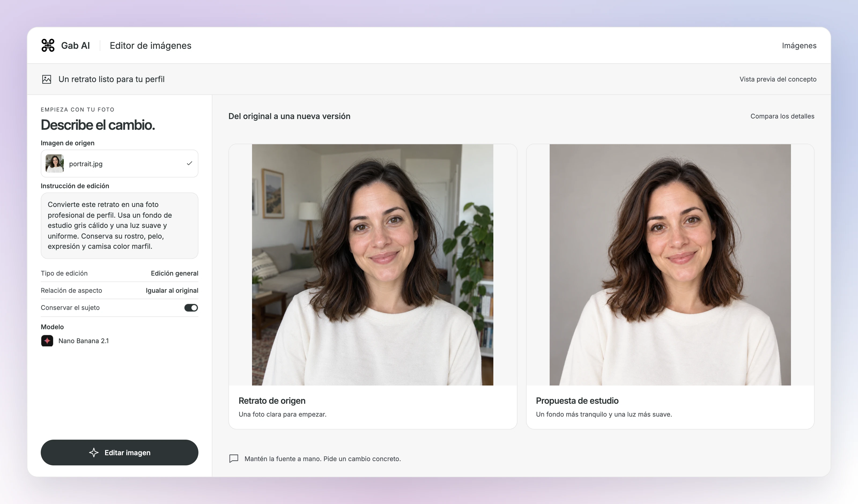Image resolution: width=858 pixels, height=504 pixels.
Task: Click the 'Retrato de origen' card title
Action: click(x=272, y=401)
